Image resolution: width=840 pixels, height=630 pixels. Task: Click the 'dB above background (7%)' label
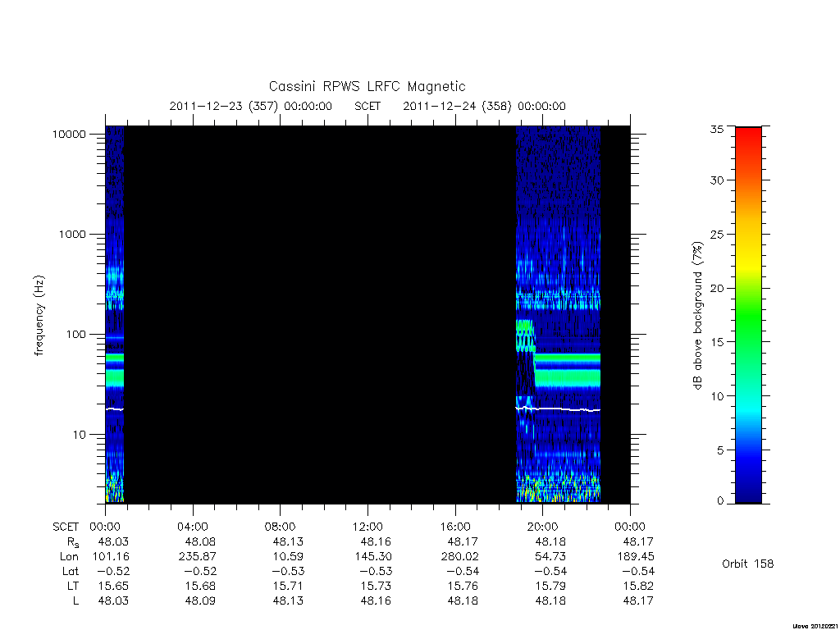(x=697, y=316)
